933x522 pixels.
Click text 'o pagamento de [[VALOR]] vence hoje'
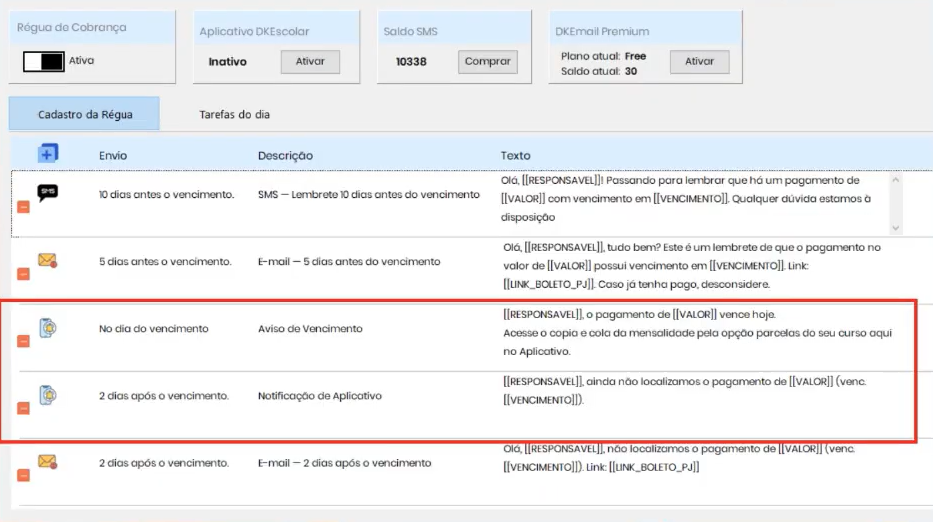tap(680, 314)
